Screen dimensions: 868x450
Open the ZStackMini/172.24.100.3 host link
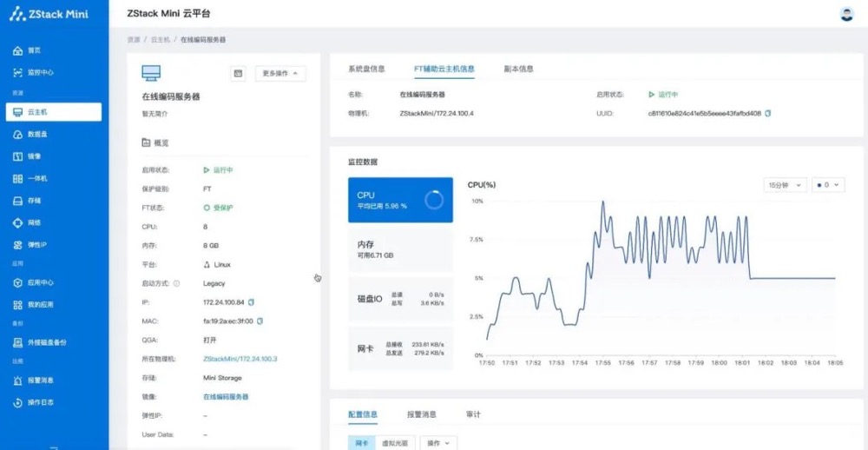pyautogui.click(x=240, y=359)
